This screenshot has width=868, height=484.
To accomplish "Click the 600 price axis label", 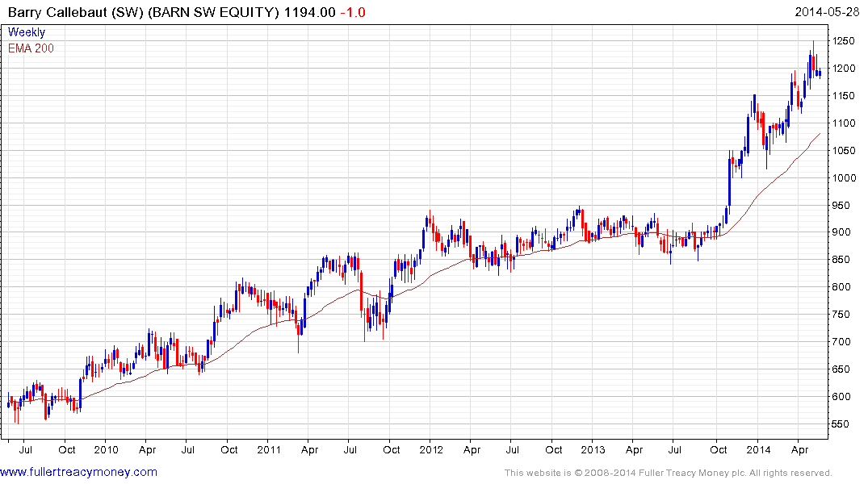I will 841,397.
